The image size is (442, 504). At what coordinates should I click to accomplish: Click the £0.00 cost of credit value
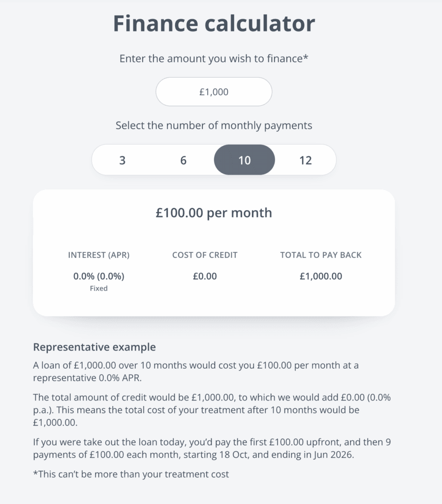tap(205, 276)
